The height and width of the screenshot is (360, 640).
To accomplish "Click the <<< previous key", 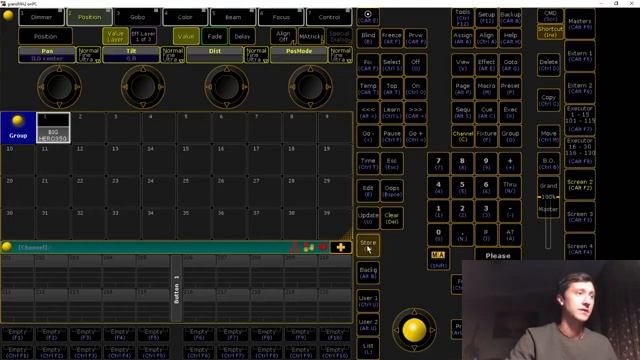I will coord(368,113).
